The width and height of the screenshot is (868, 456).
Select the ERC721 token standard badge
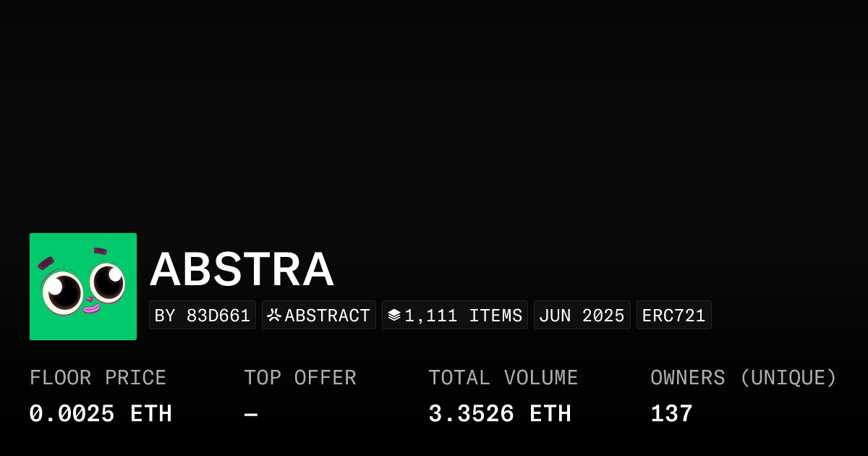click(x=673, y=316)
